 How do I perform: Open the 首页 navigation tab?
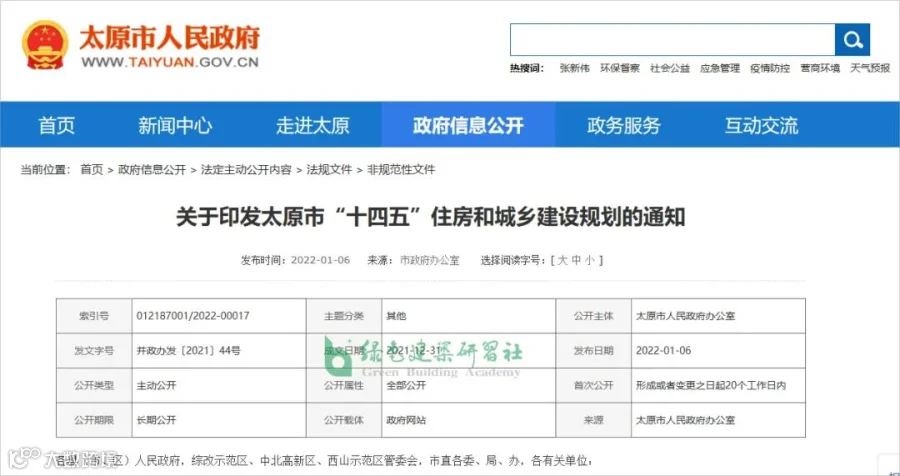[x=56, y=125]
